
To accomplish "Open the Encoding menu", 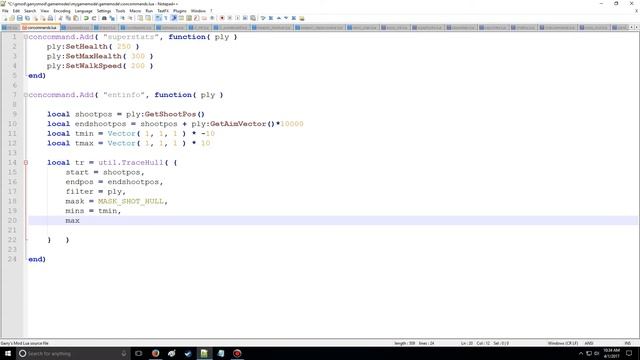I will click(62, 11).
